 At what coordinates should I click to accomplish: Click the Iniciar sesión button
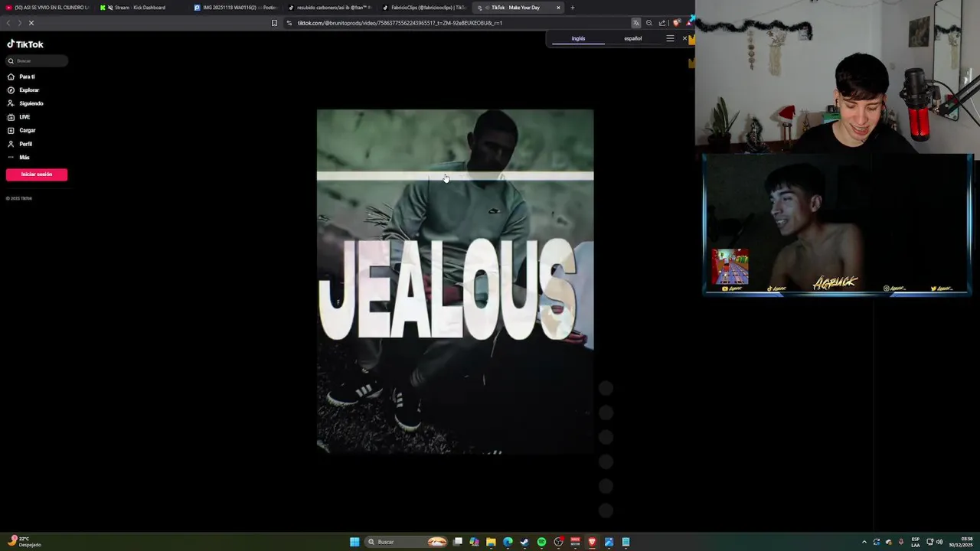(37, 174)
